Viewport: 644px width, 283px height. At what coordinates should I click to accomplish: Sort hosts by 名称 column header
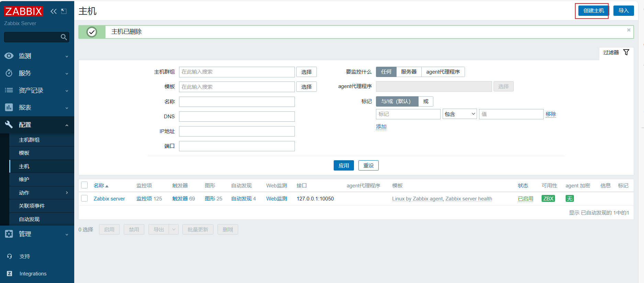[101, 186]
